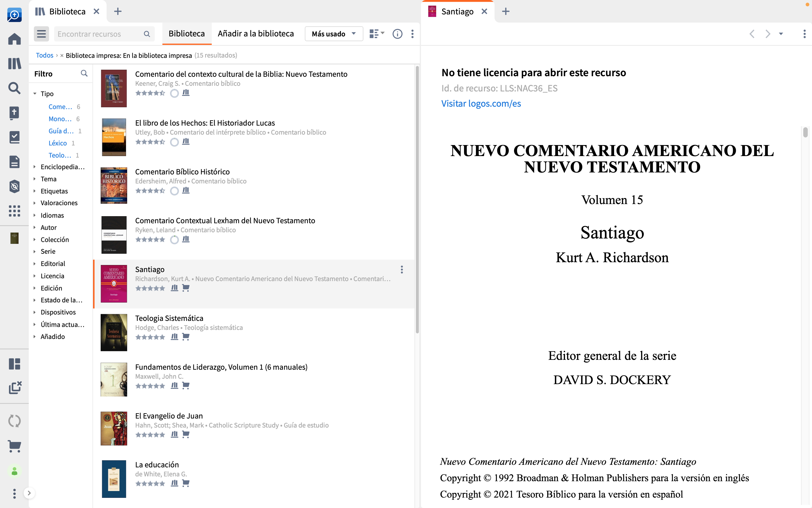
Task: Open the checklist icon in sidebar
Action: (14, 137)
